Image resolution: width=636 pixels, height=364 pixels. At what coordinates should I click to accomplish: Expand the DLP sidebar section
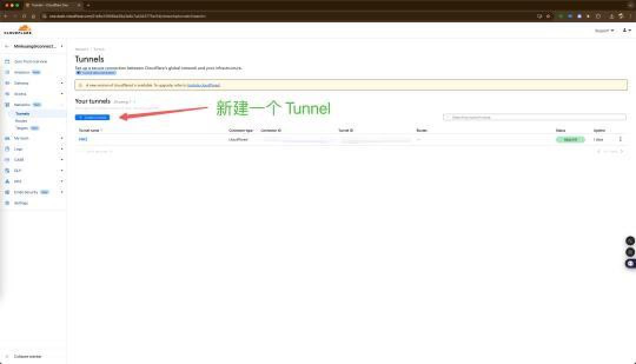click(x=62, y=170)
